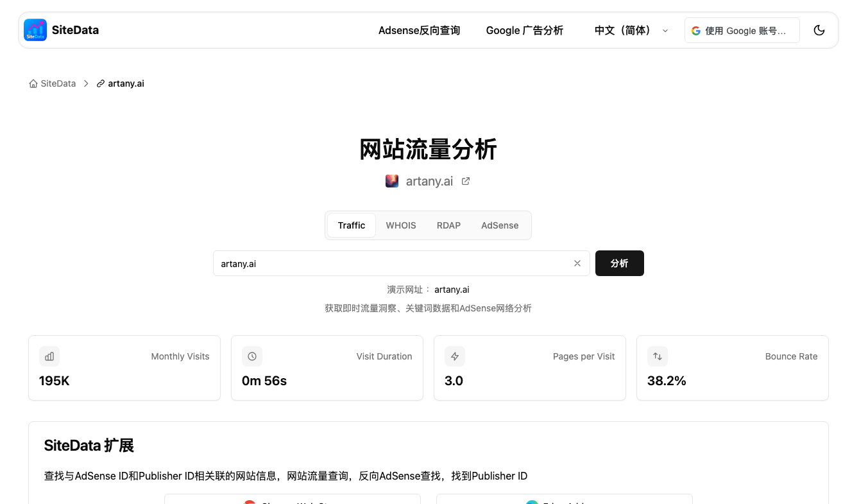The image size is (868, 504).
Task: Select the AdSense tab
Action: [x=499, y=225]
